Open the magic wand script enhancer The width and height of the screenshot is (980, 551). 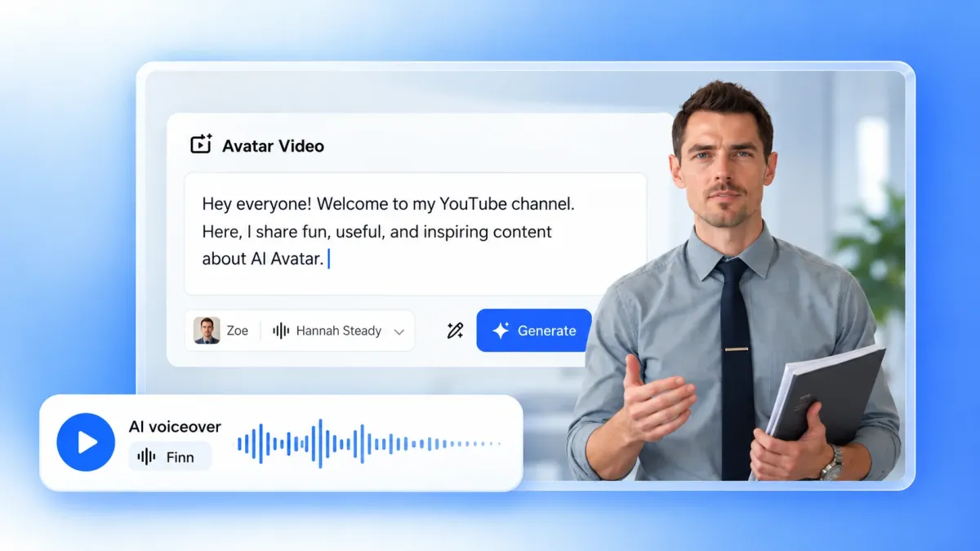pos(455,331)
